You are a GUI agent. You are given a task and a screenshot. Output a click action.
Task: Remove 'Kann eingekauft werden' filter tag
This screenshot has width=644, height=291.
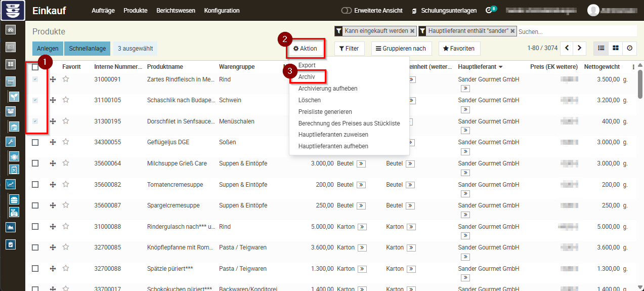(412, 31)
